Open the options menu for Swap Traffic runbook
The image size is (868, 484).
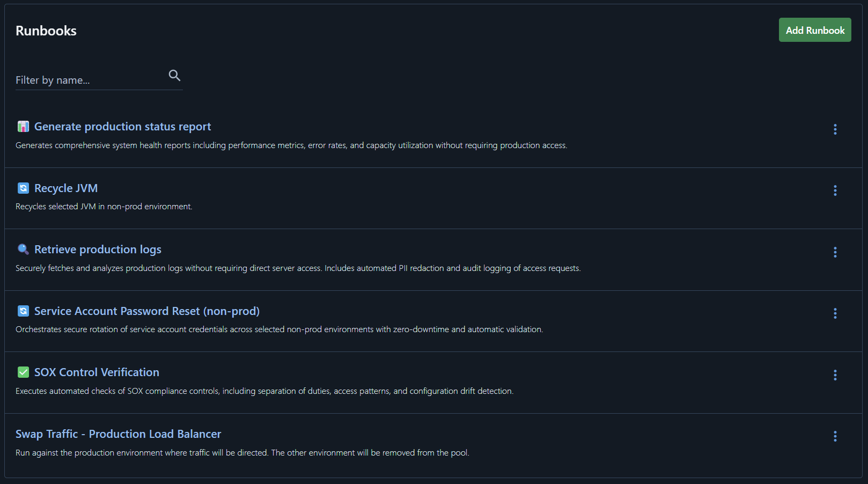click(x=835, y=436)
